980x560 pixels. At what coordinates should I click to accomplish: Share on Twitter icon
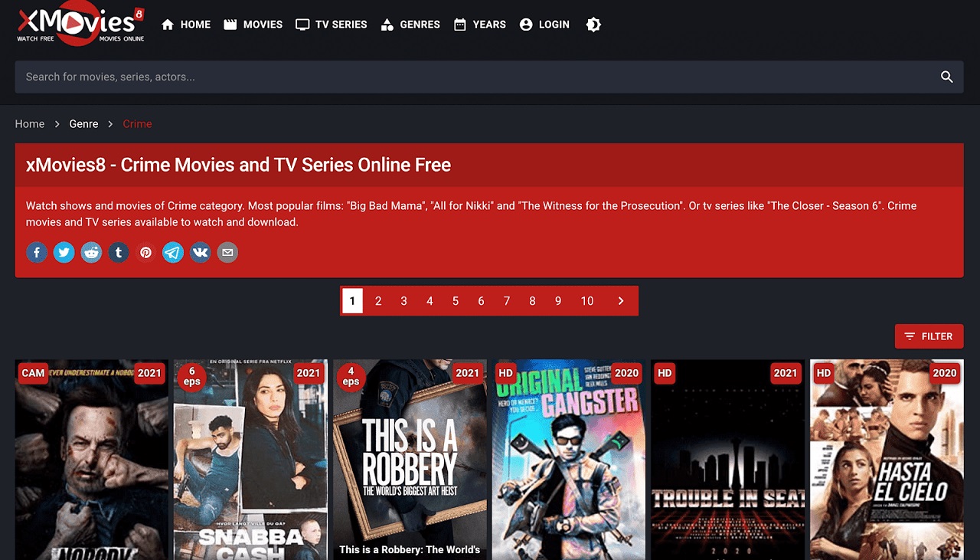pos(64,252)
